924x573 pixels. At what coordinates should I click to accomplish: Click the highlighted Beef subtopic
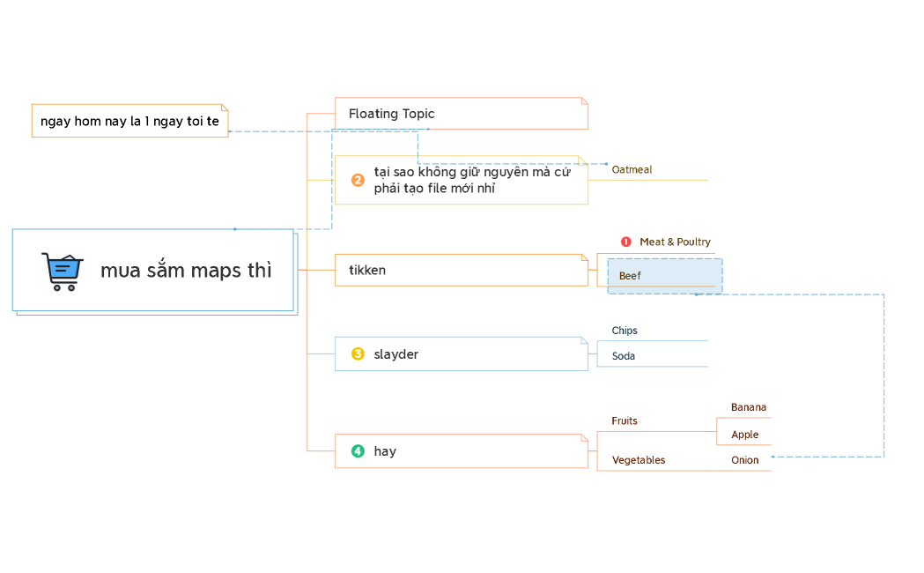click(x=630, y=276)
